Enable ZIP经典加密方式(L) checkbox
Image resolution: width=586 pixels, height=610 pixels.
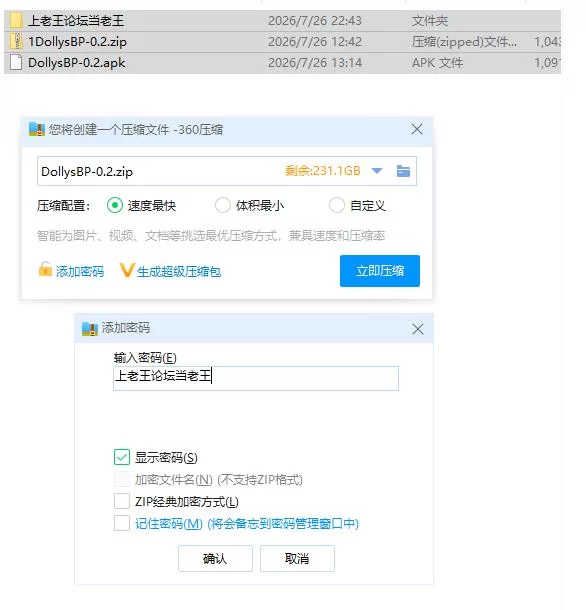coord(122,501)
